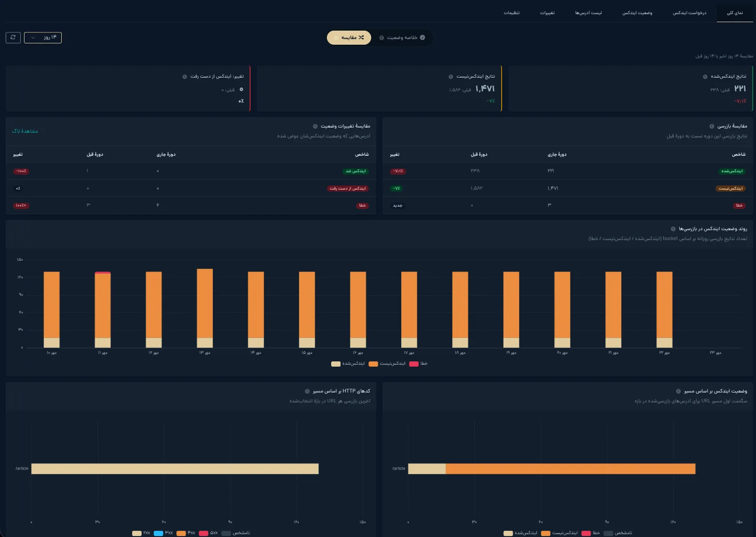Click the −۱۰۰٪ change badge
The width and height of the screenshot is (756, 537).
[x=21, y=171]
